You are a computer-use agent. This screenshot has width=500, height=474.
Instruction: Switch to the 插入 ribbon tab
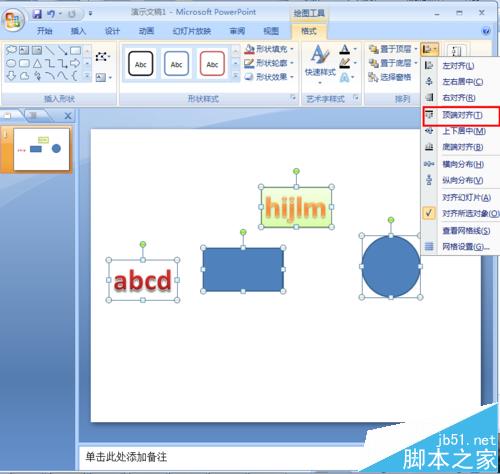coord(78,31)
